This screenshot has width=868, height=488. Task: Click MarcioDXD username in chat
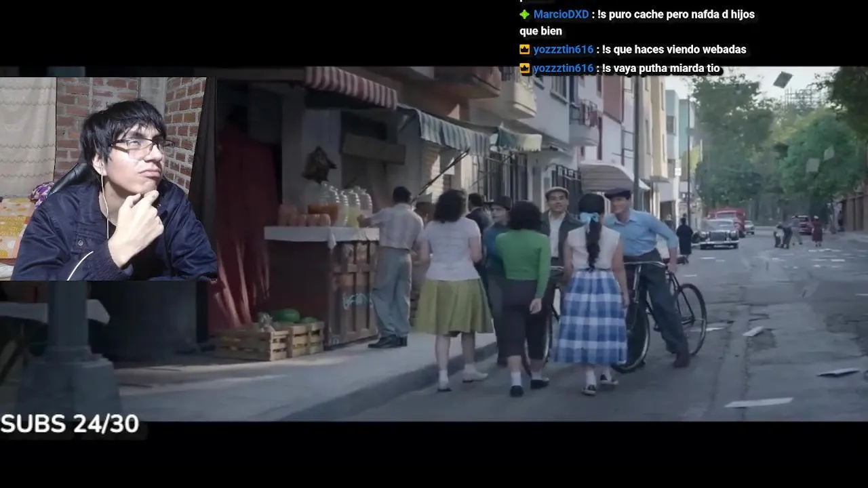[561, 14]
